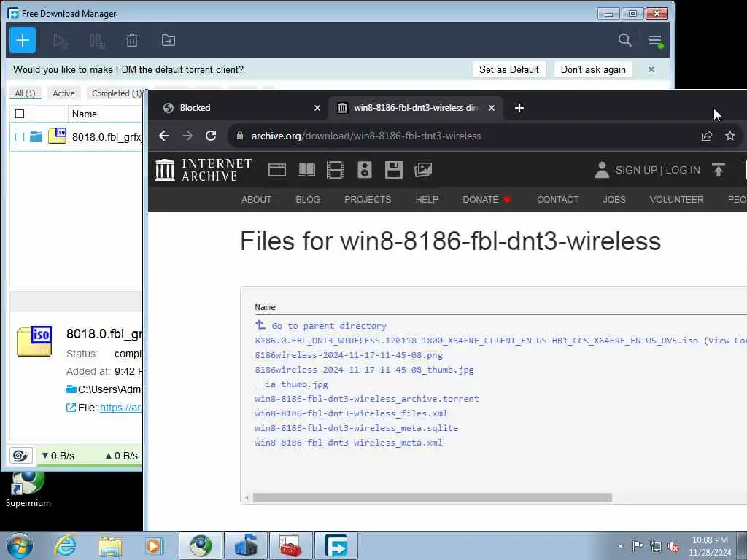Open 8186wireless-2024-11-17-11-45-08.png file

pos(349,355)
